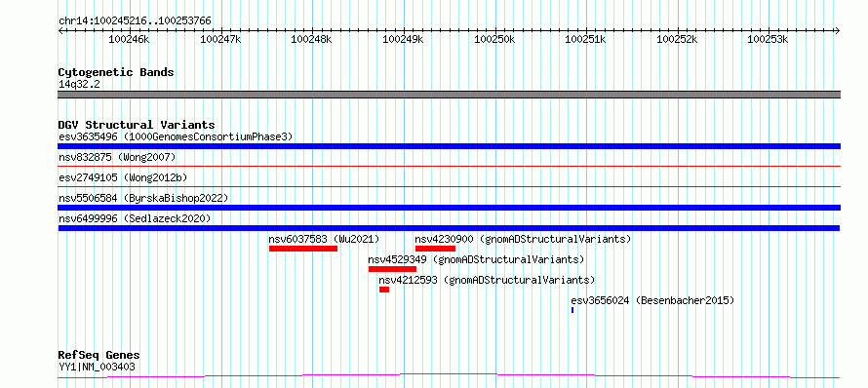The image size is (868, 388).
Task: Select the tiny blue marker under esv3656024
Action: (x=572, y=310)
